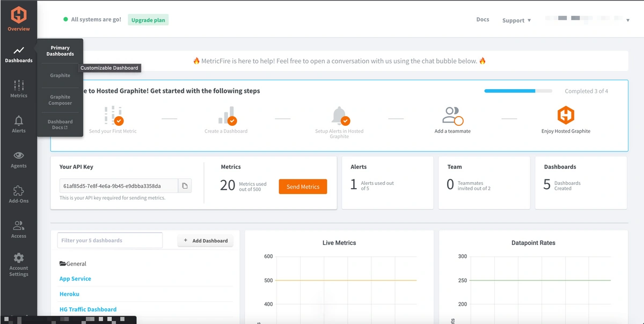This screenshot has height=324, width=644.
Task: Click the onboarding progress bar
Action: point(518,91)
